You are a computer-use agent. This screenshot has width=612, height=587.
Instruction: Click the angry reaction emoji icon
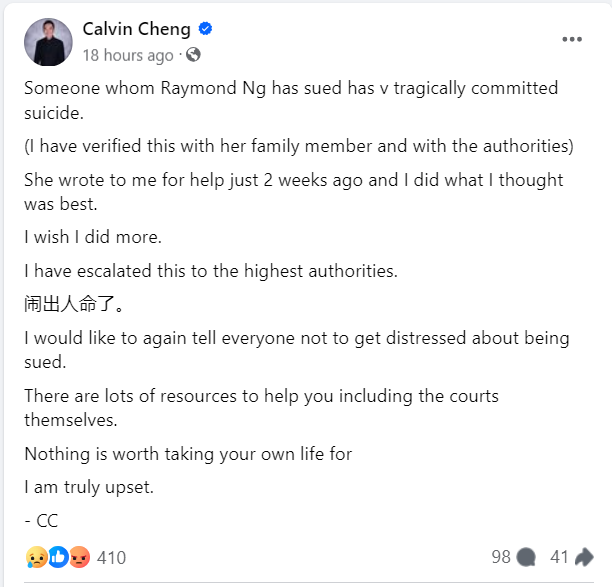[x=79, y=557]
